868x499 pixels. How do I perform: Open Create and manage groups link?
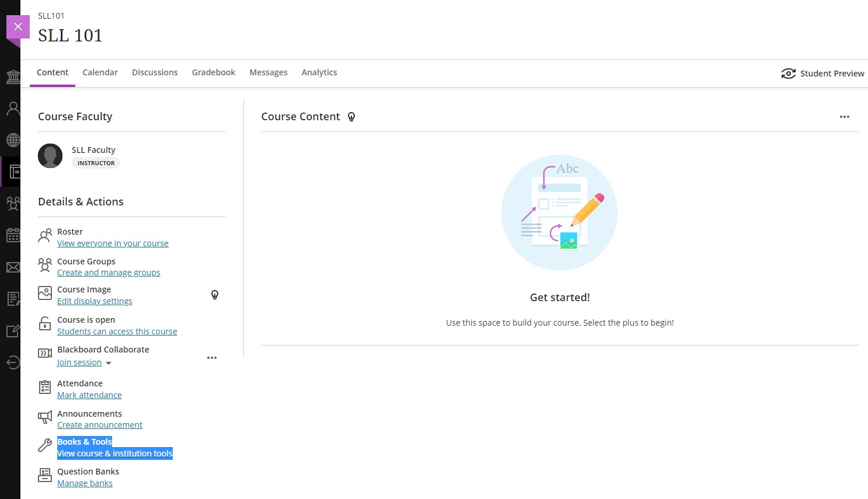(109, 273)
